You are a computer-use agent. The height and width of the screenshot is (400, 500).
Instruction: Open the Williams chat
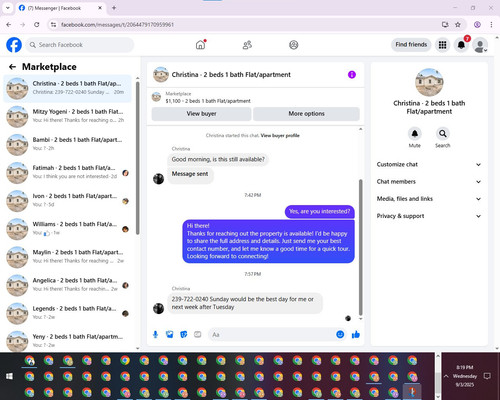(x=67, y=229)
